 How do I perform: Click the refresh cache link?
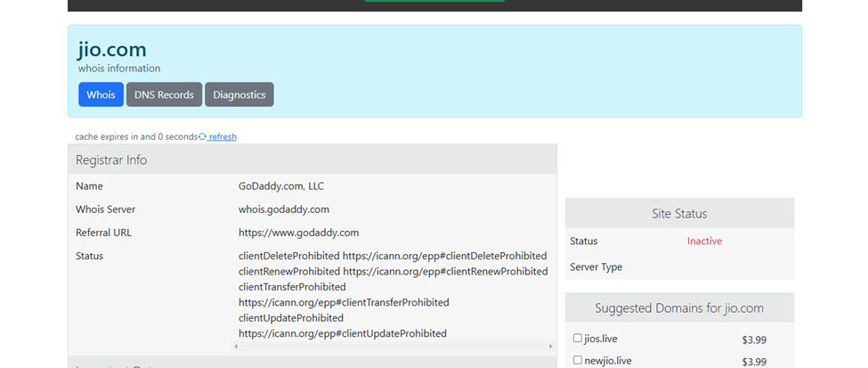(222, 137)
